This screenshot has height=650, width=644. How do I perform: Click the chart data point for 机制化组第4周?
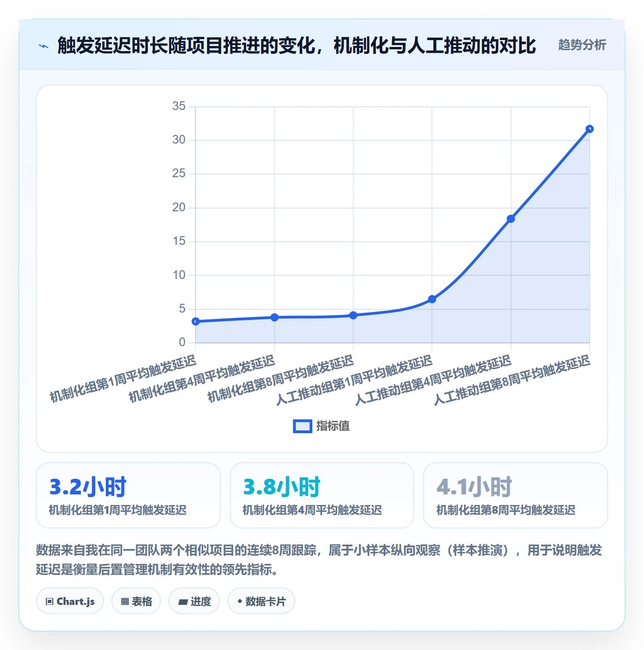pos(275,317)
